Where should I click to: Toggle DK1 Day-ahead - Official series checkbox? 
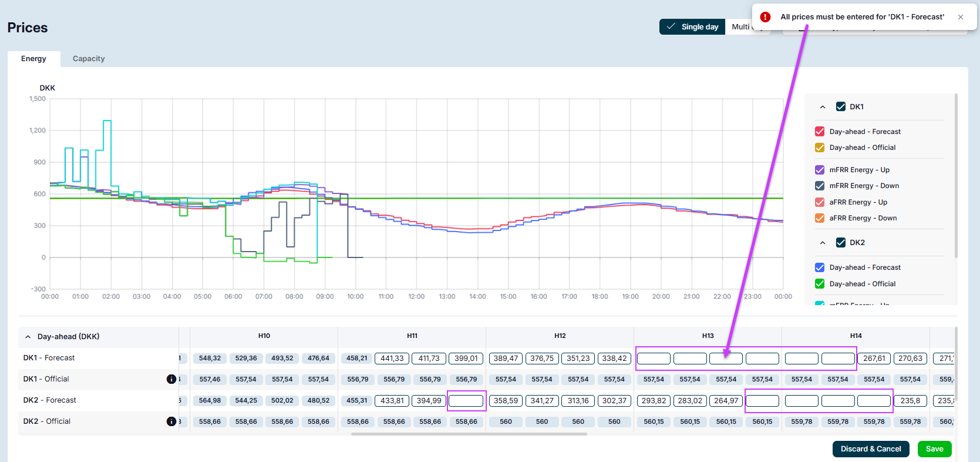click(820, 148)
